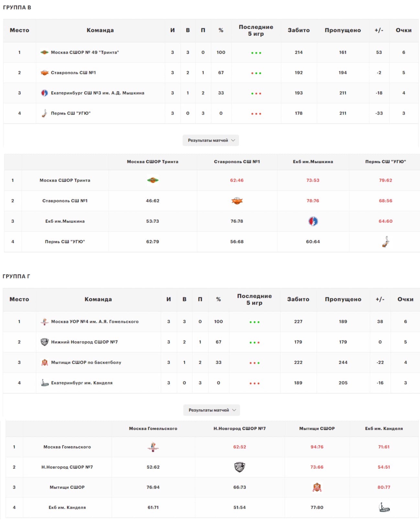Open the 62:46 Trinta vs Ставрополь result

tap(237, 180)
